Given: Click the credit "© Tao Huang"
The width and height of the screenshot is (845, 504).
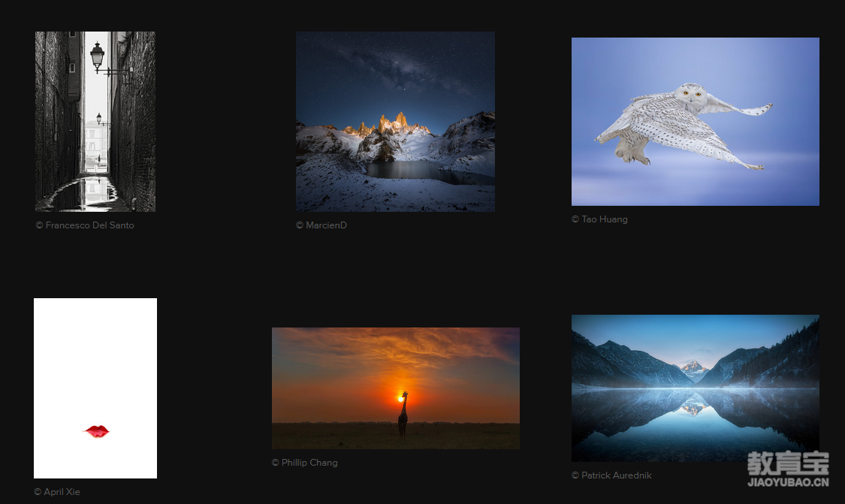Looking at the screenshot, I should tap(599, 219).
